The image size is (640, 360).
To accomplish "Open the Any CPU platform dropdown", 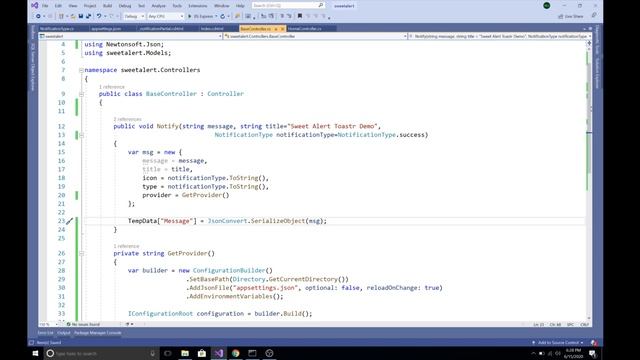I will pos(165,16).
